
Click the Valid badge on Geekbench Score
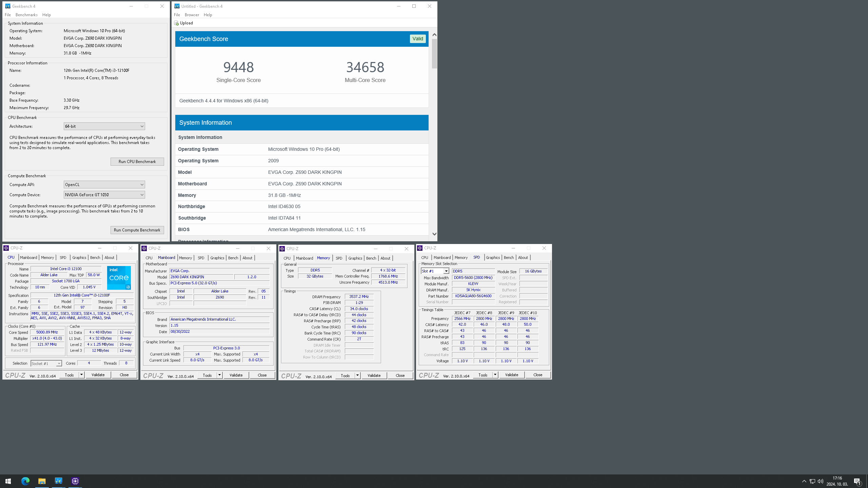(x=418, y=39)
